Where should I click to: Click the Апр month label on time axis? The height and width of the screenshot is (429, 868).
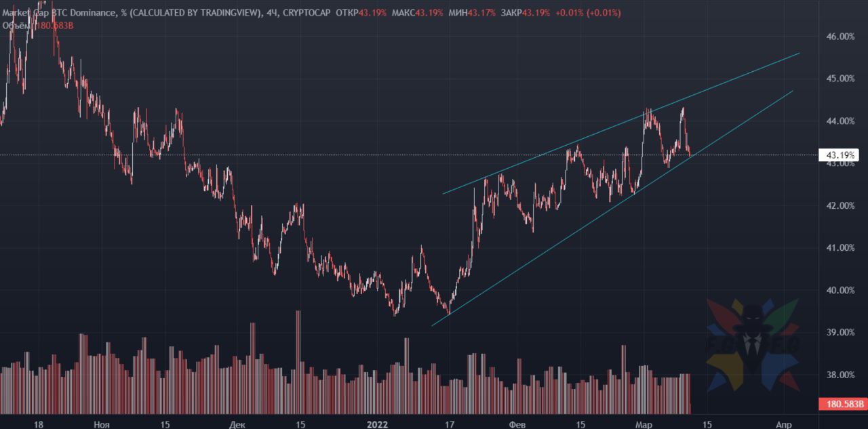(x=783, y=424)
